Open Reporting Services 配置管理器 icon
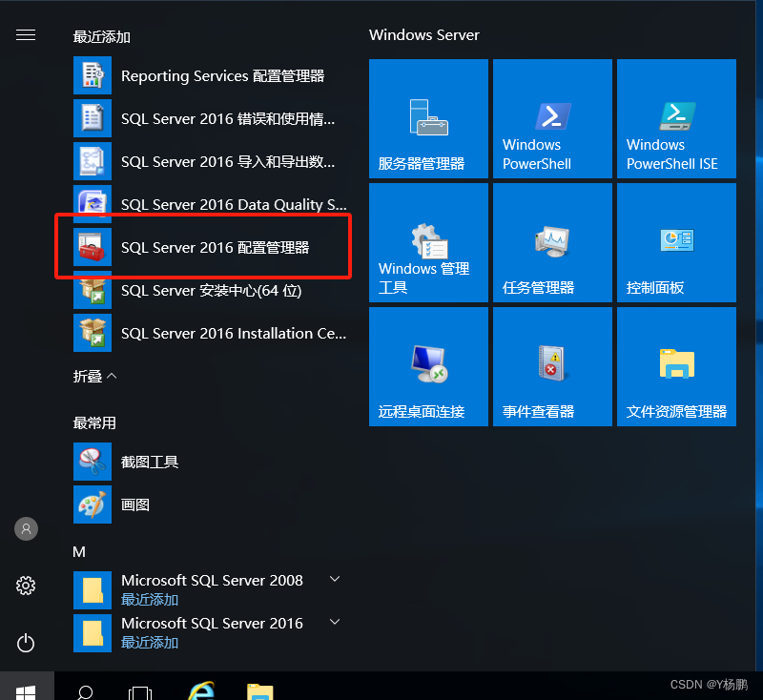Viewport: 763px width, 700px height. click(93, 75)
